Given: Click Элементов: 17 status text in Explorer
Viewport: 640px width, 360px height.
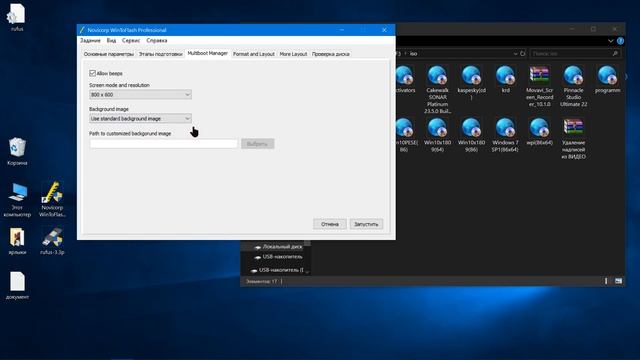Looking at the screenshot, I should click(x=261, y=281).
